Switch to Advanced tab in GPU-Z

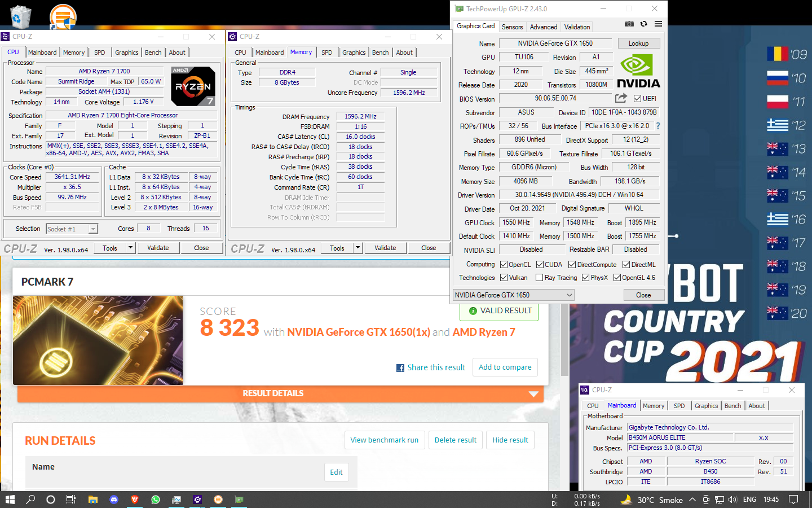click(x=544, y=27)
